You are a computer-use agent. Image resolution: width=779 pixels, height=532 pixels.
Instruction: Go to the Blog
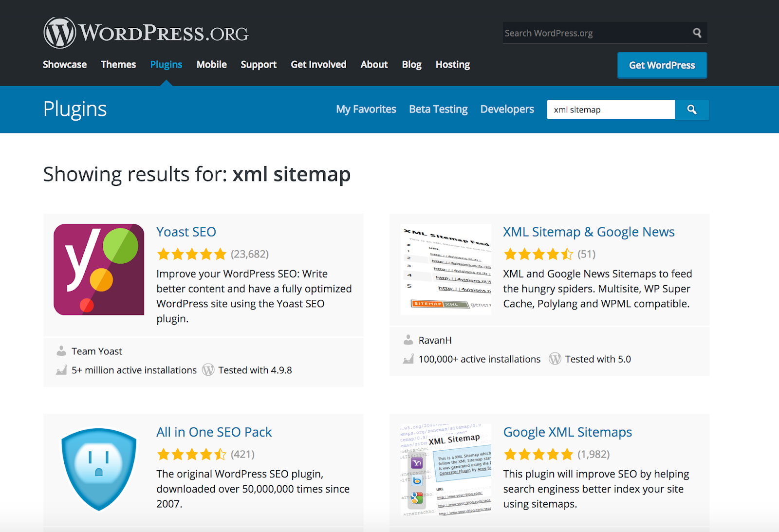point(412,65)
